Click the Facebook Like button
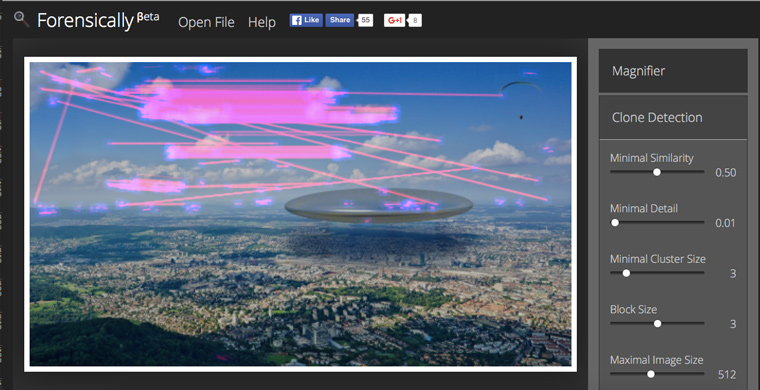The image size is (760, 390). [x=306, y=20]
